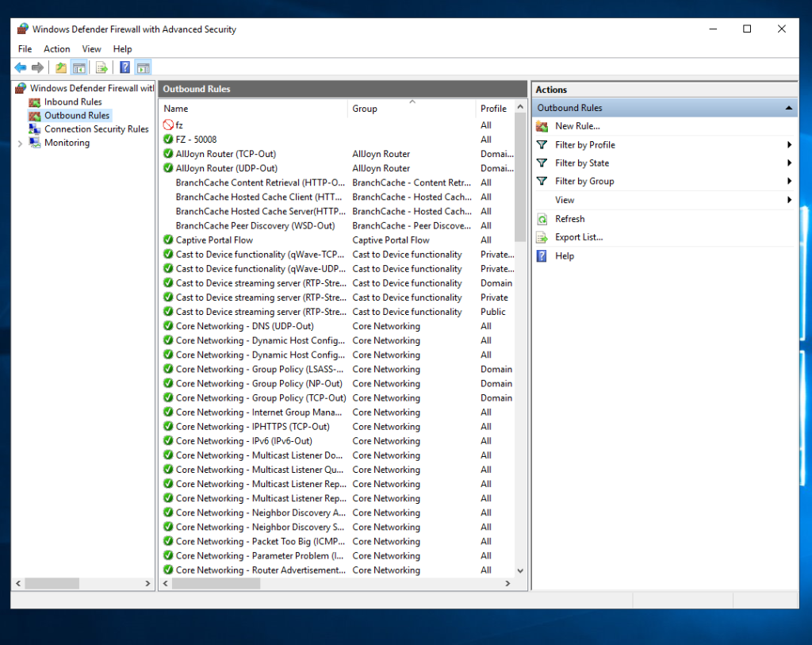Image resolution: width=812 pixels, height=645 pixels.
Task: Expand the Monitoring tree node
Action: click(18, 143)
